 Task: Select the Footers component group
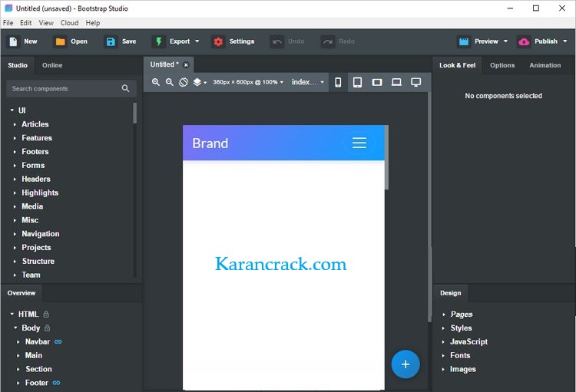[35, 152]
